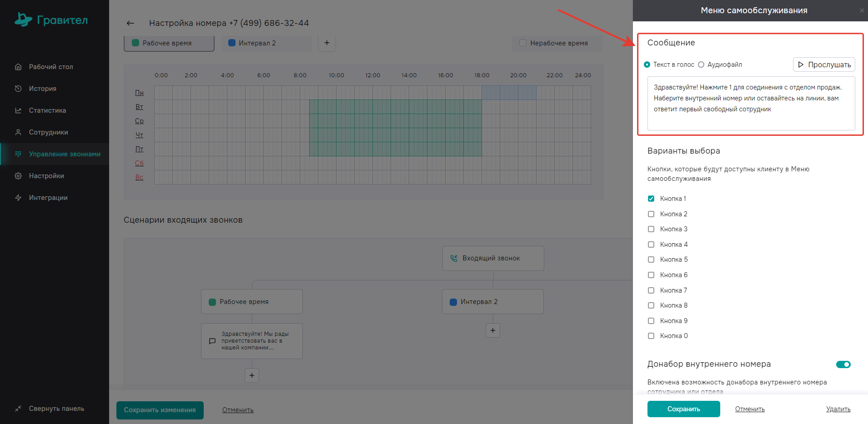Close the Меню самообслуживания panel
This screenshot has height=424, width=868.
862,10
